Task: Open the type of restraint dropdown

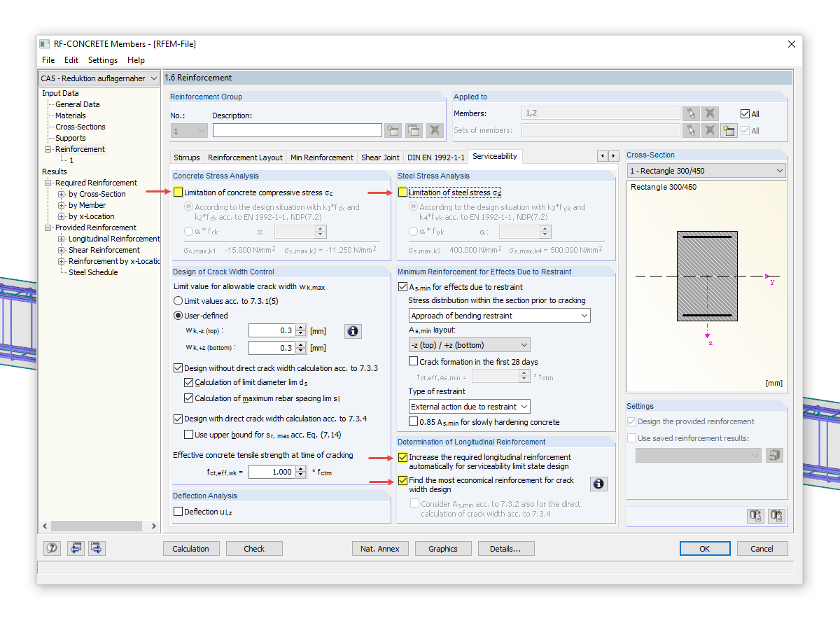Action: 469,407
